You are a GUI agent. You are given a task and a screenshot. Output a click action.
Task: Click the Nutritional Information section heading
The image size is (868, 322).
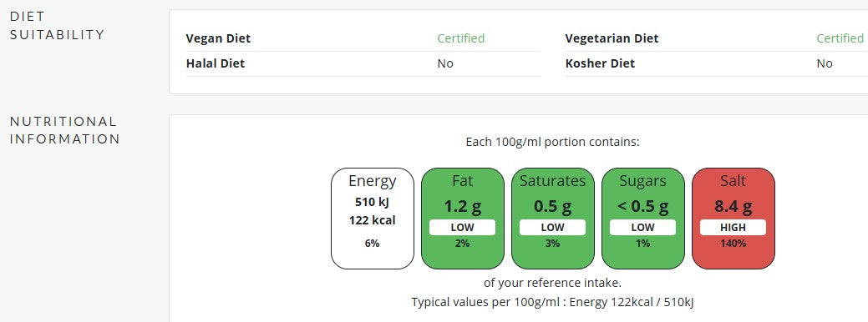coord(65,130)
